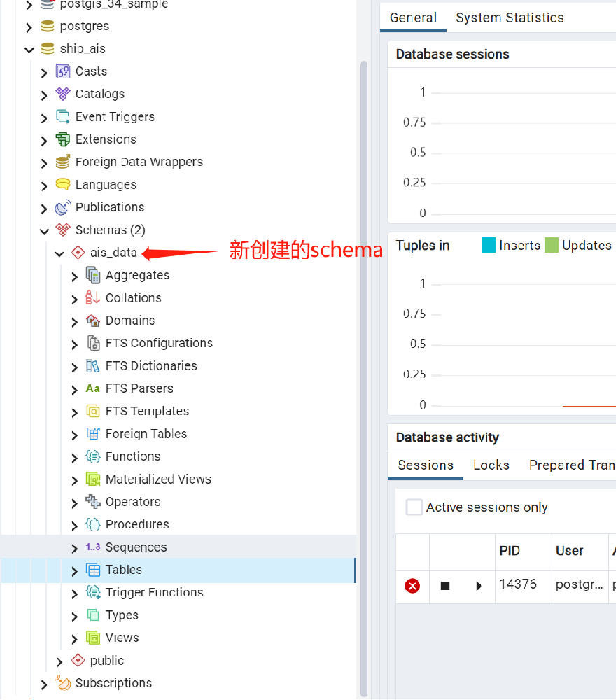The height and width of the screenshot is (700, 616).
Task: Open the Prepared Transactions tab
Action: pyautogui.click(x=571, y=465)
